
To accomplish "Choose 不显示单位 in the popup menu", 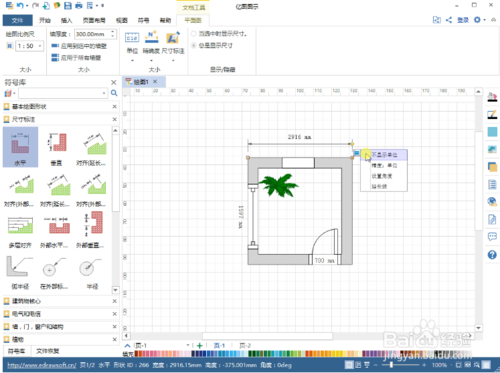I will [384, 155].
